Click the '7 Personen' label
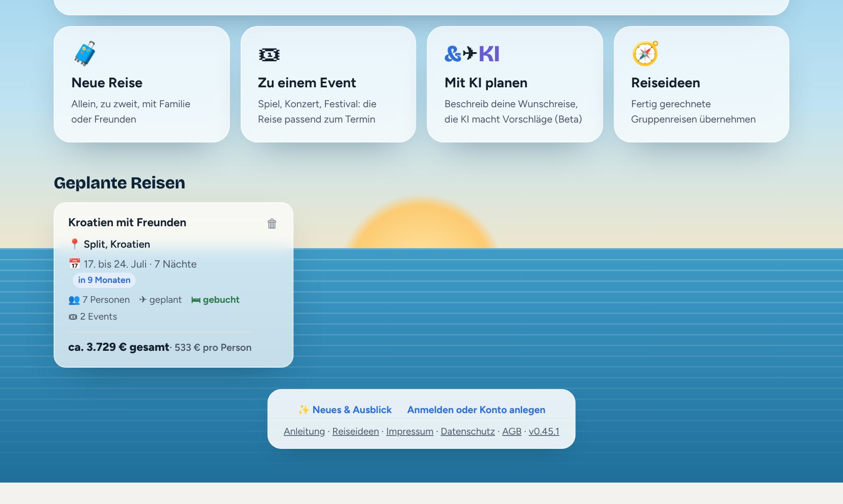 point(106,300)
